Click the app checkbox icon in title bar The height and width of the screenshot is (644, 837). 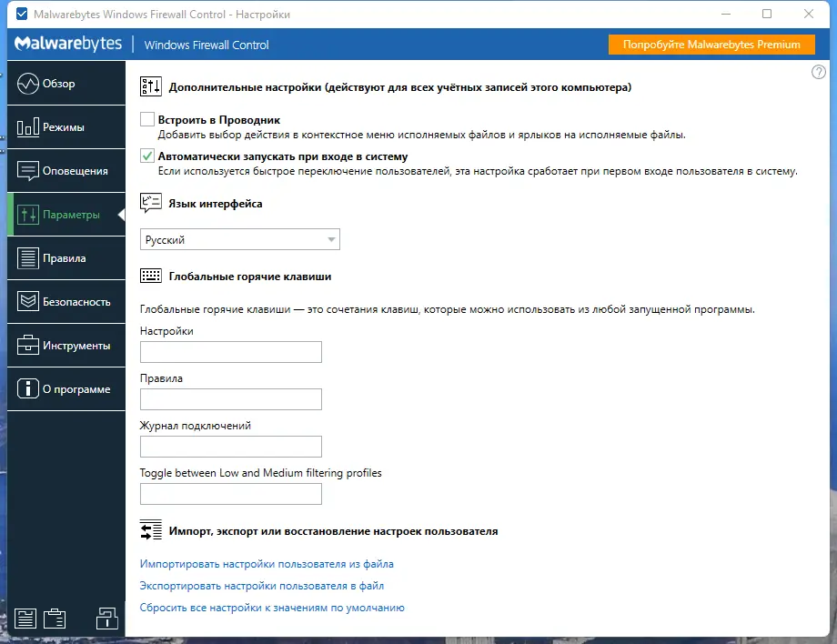[22, 15]
